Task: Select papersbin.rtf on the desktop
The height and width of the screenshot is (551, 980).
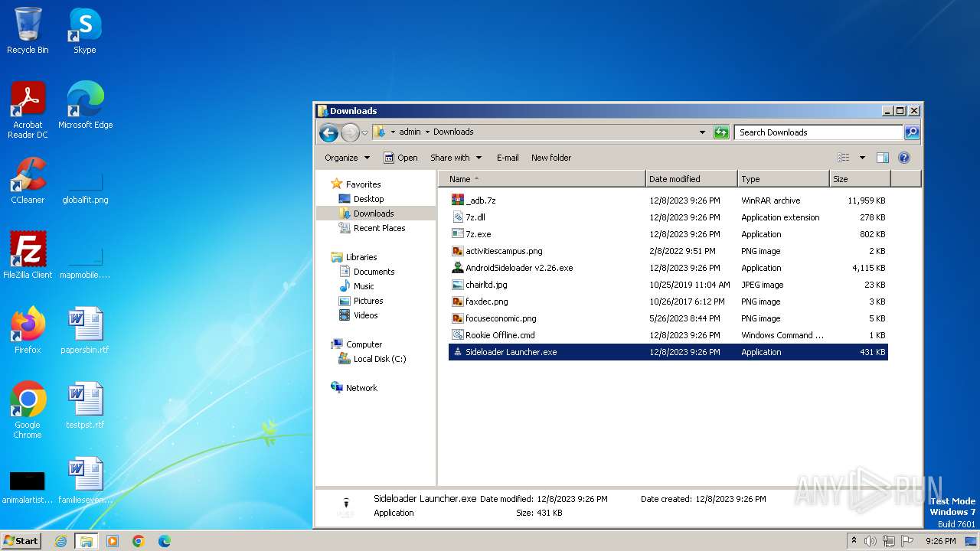Action: tap(85, 331)
